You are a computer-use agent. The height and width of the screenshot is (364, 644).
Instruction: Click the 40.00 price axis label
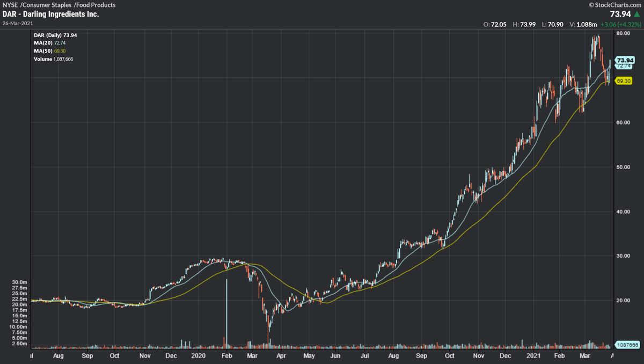tap(623, 212)
